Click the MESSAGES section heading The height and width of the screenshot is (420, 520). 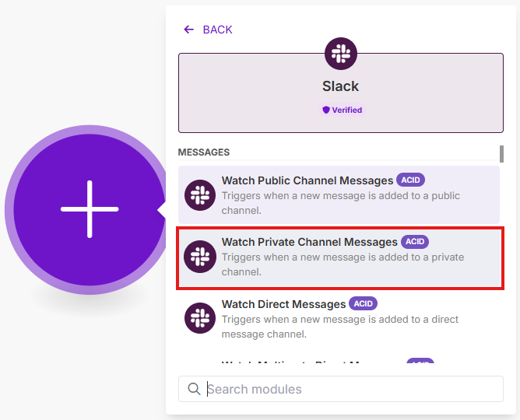tap(204, 152)
